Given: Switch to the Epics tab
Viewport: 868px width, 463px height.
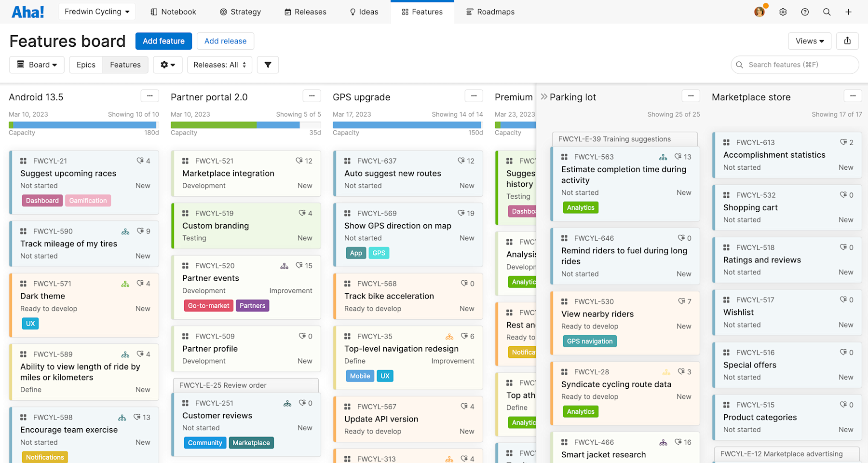Looking at the screenshot, I should [x=85, y=65].
